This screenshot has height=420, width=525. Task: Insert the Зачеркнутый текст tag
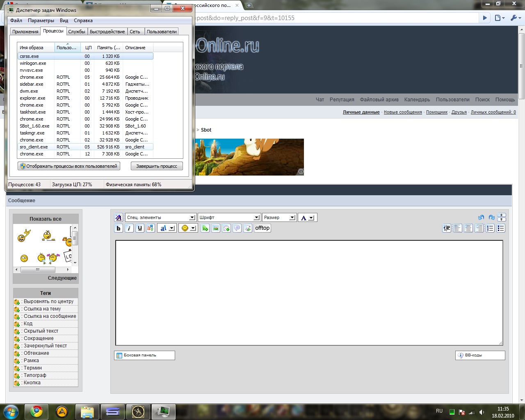coord(45,346)
